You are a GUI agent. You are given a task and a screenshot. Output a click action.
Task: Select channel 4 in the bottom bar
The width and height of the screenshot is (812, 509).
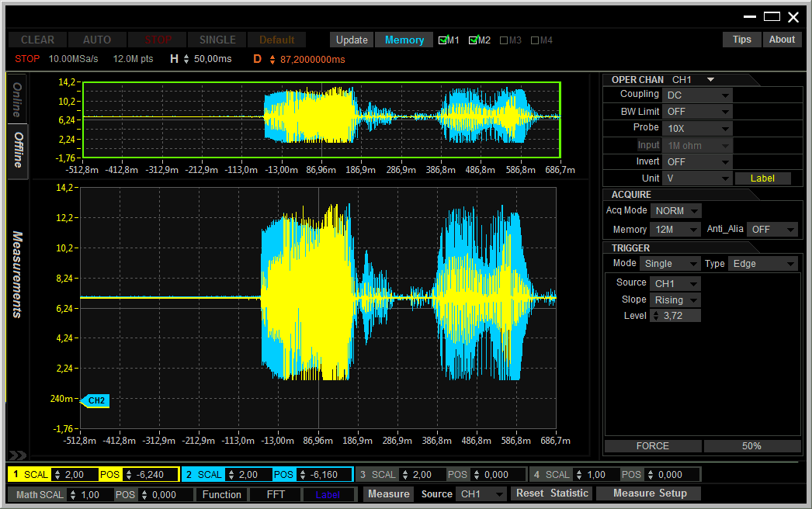(536, 474)
